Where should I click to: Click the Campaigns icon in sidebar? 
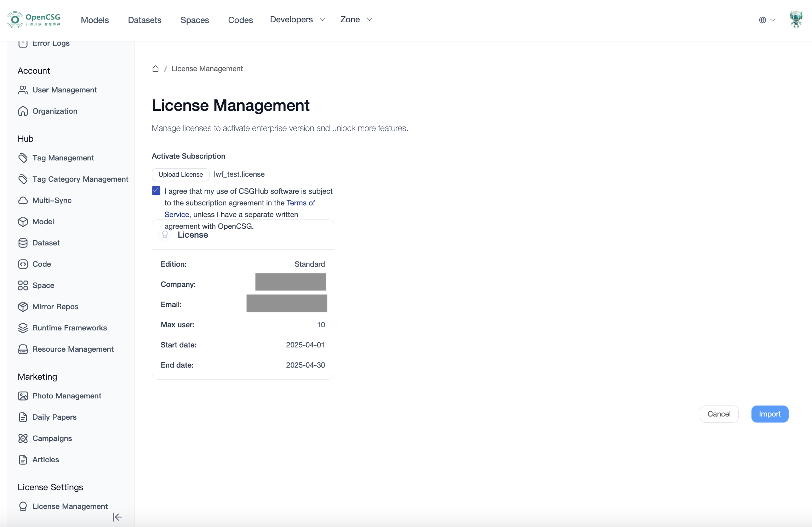[x=23, y=438]
